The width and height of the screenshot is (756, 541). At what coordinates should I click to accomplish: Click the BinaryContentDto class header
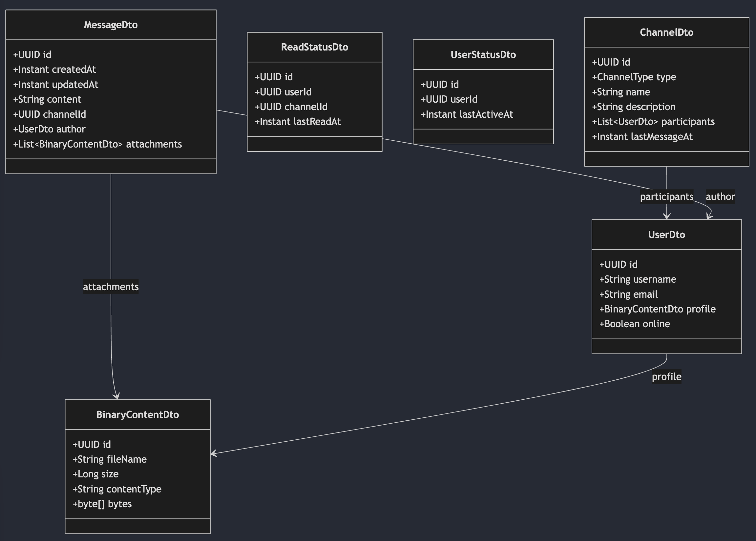pyautogui.click(x=137, y=414)
